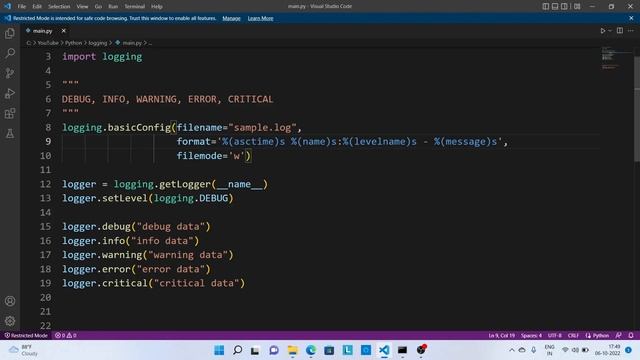Open the Extensions view

[10, 113]
